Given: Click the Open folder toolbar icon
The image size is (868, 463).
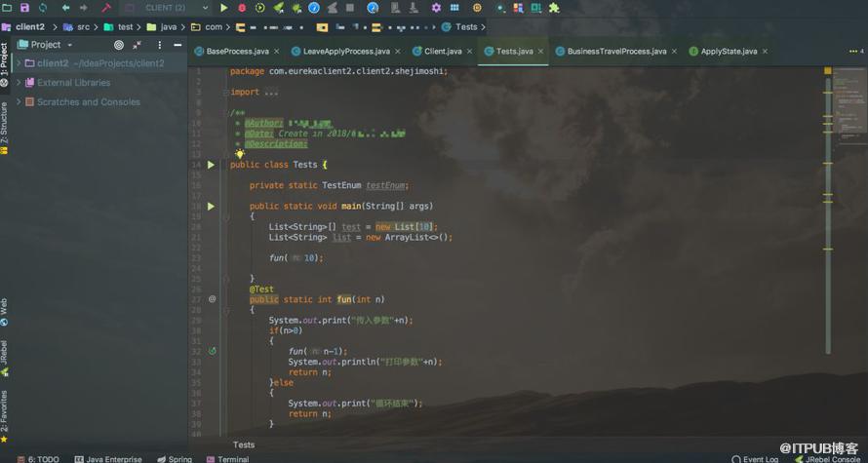Looking at the screenshot, I should (7, 8).
